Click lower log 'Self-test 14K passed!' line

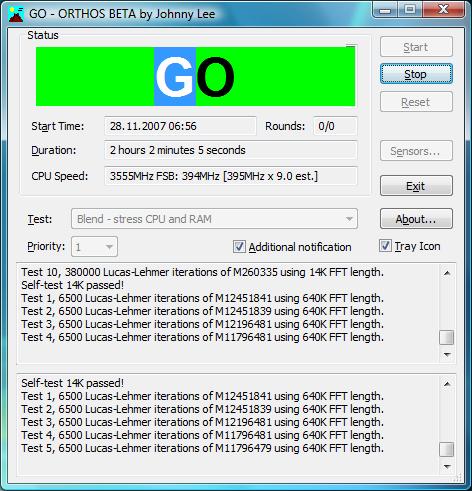(72, 383)
